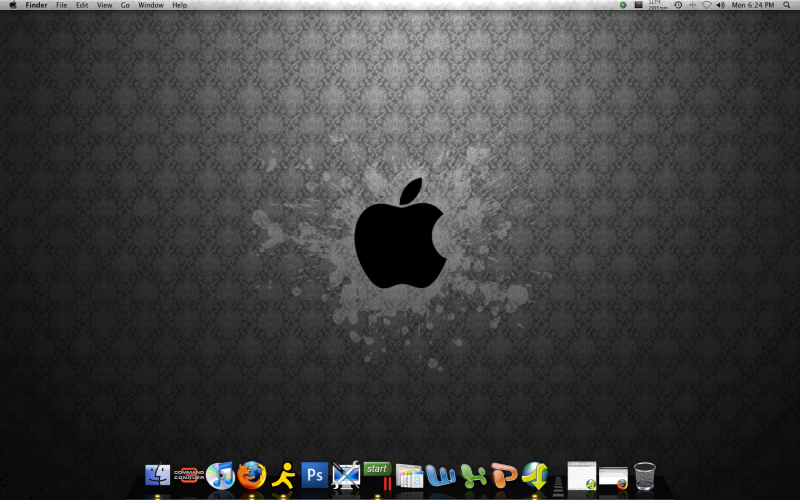Viewport: 800px width, 500px height.
Task: Open the File menu
Action: tap(62, 5)
